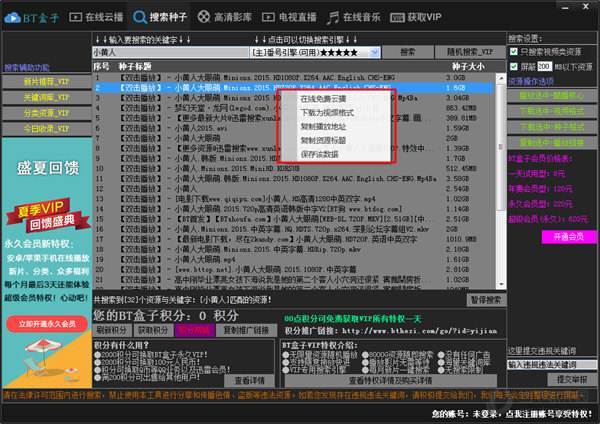This screenshot has width=600, height=424.
Task: Click the 种子标题 column header
Action: click(x=135, y=67)
